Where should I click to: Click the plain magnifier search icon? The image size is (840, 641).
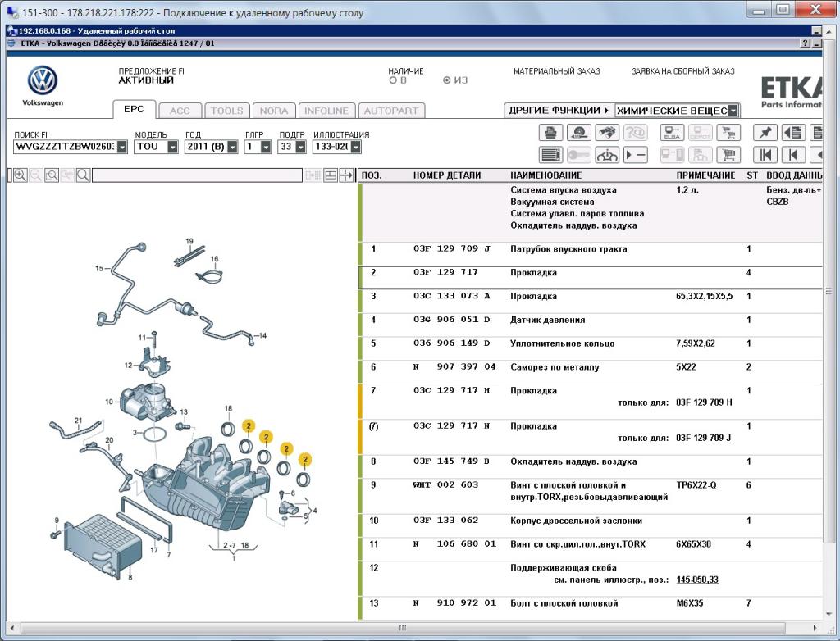pyautogui.click(x=83, y=175)
